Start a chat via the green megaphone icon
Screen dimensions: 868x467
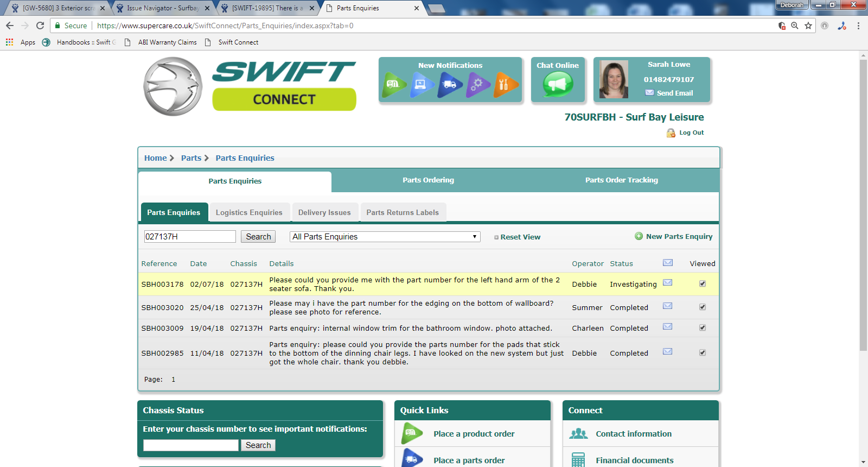(x=558, y=84)
